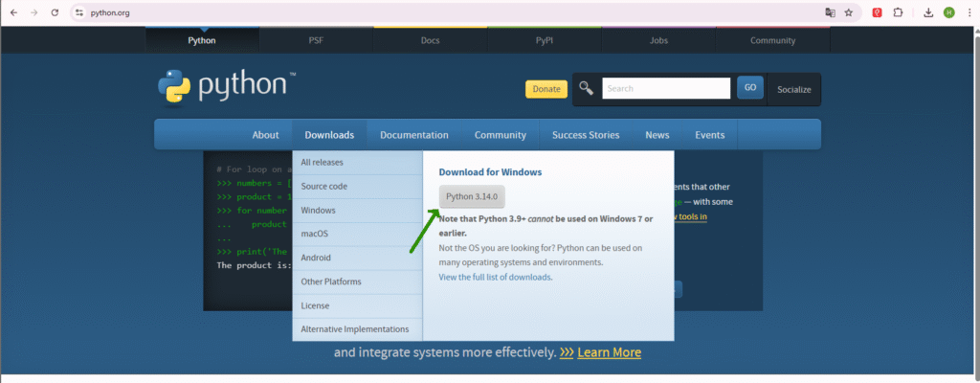
Task: Bookmark this page with the star icon
Action: [849, 12]
